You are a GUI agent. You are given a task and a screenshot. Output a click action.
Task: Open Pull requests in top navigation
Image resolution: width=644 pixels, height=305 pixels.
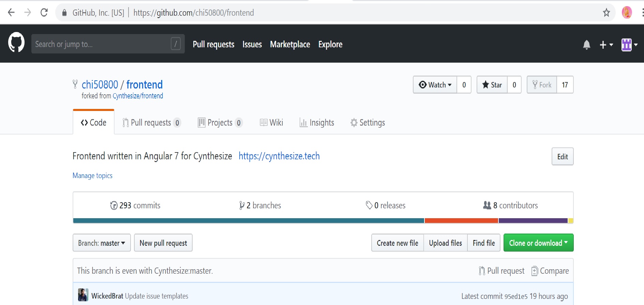point(213,44)
